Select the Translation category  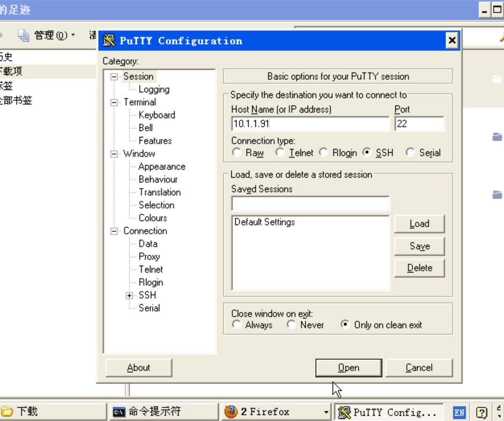pos(160,193)
